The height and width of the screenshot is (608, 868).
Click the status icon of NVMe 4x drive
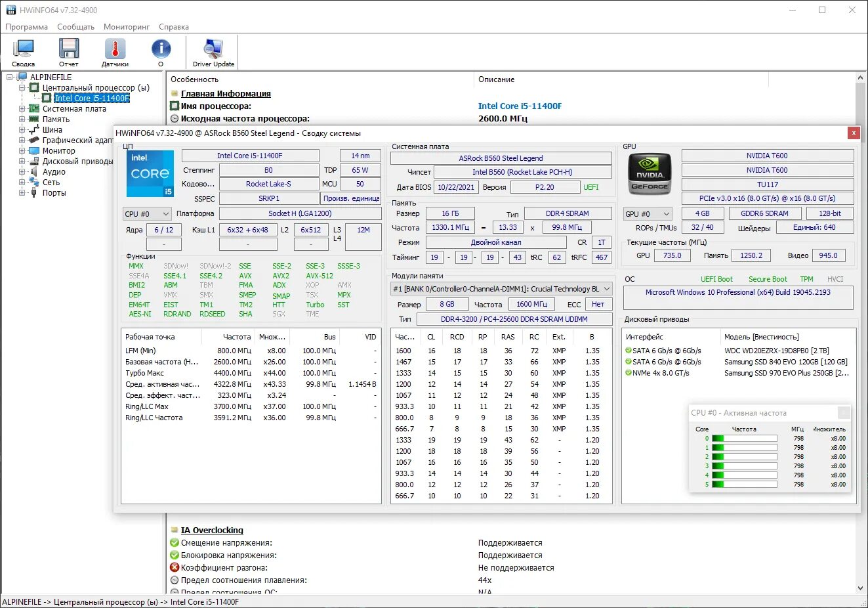(x=628, y=373)
